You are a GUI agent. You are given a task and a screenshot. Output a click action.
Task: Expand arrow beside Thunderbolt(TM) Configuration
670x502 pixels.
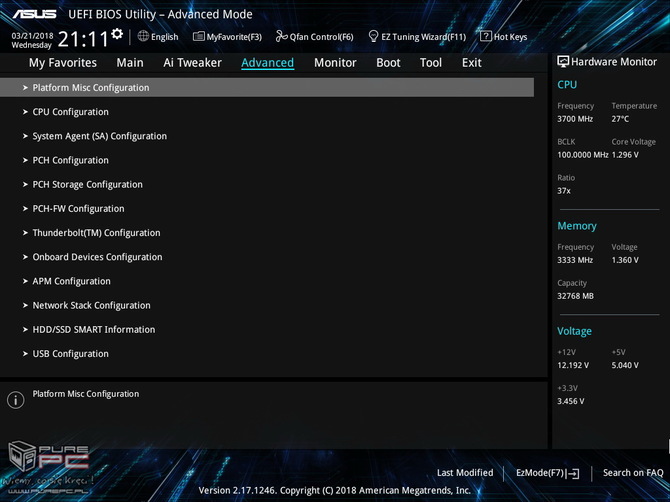tap(25, 233)
